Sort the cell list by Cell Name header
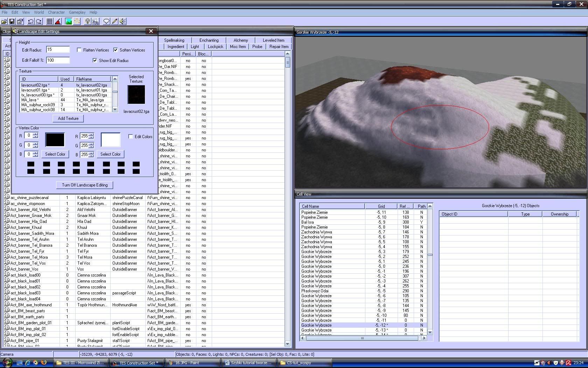The image size is (588, 368). (332, 206)
